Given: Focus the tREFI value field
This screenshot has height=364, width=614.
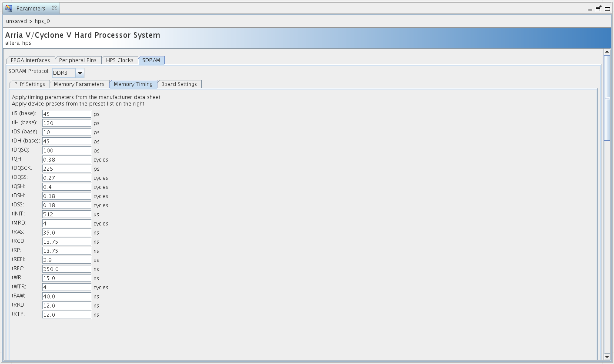Looking at the screenshot, I should pos(67,260).
